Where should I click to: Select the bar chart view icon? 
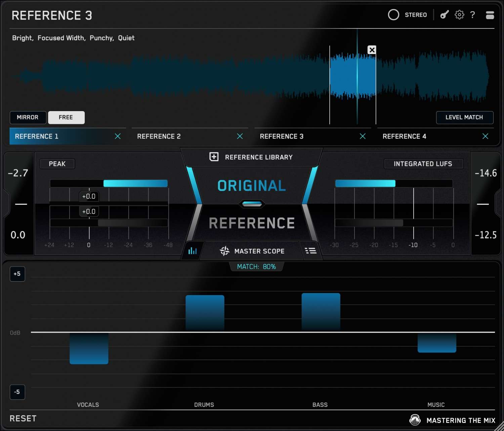click(x=192, y=250)
